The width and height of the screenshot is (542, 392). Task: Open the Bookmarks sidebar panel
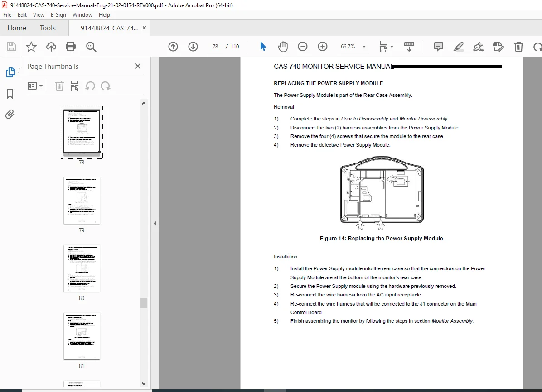10,94
